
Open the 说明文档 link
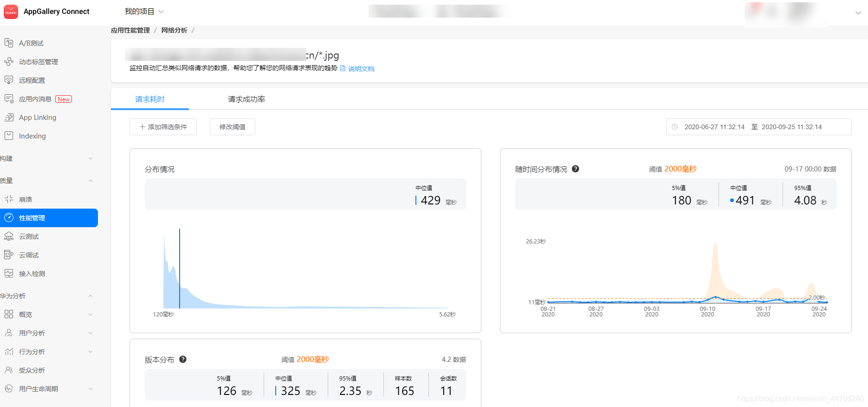click(361, 69)
